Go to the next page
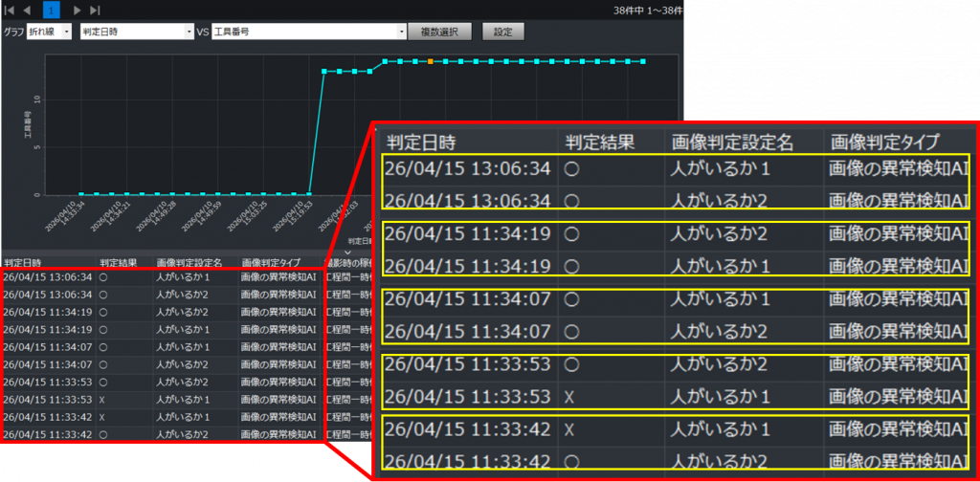The image size is (980, 482). (x=78, y=10)
